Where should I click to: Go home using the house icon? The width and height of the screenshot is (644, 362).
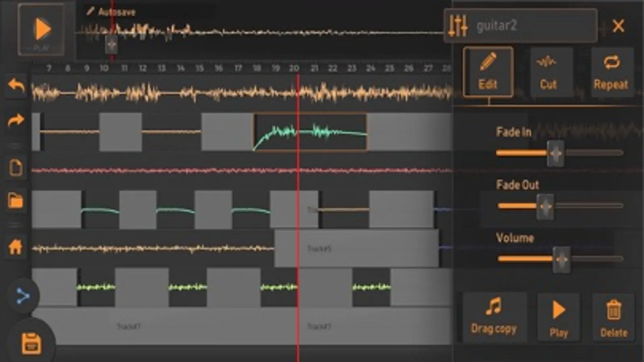coord(16,247)
